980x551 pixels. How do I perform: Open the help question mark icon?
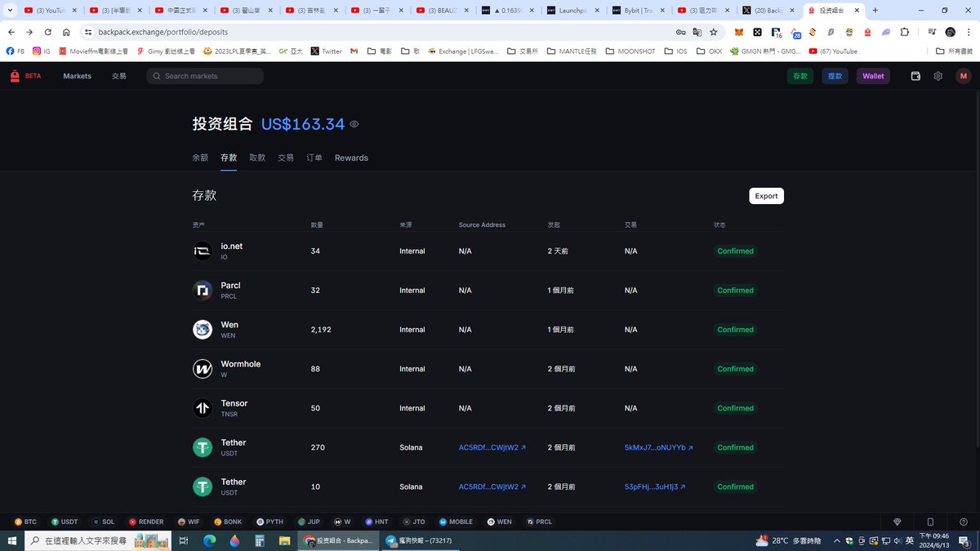(x=964, y=522)
